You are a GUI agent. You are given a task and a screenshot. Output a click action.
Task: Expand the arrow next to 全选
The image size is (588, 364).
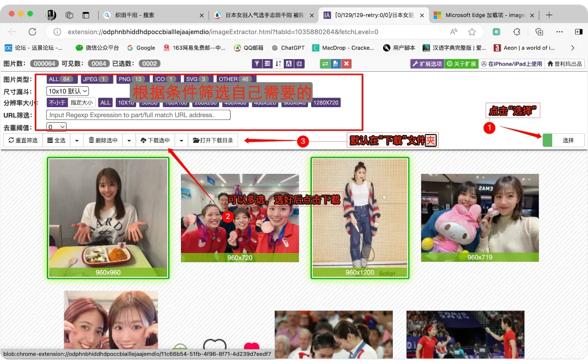(77, 140)
